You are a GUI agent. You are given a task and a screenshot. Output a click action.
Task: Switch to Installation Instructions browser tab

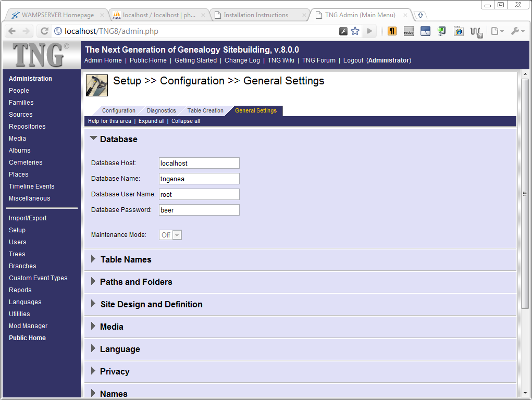click(256, 15)
